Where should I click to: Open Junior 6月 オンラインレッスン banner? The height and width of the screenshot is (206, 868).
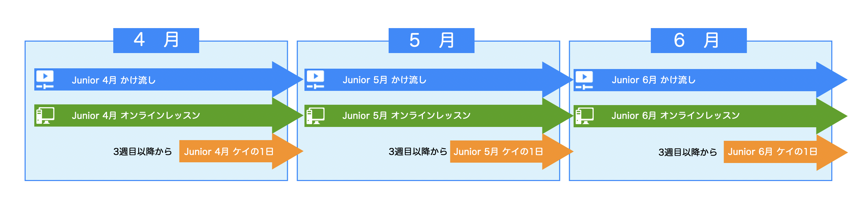coord(696,116)
